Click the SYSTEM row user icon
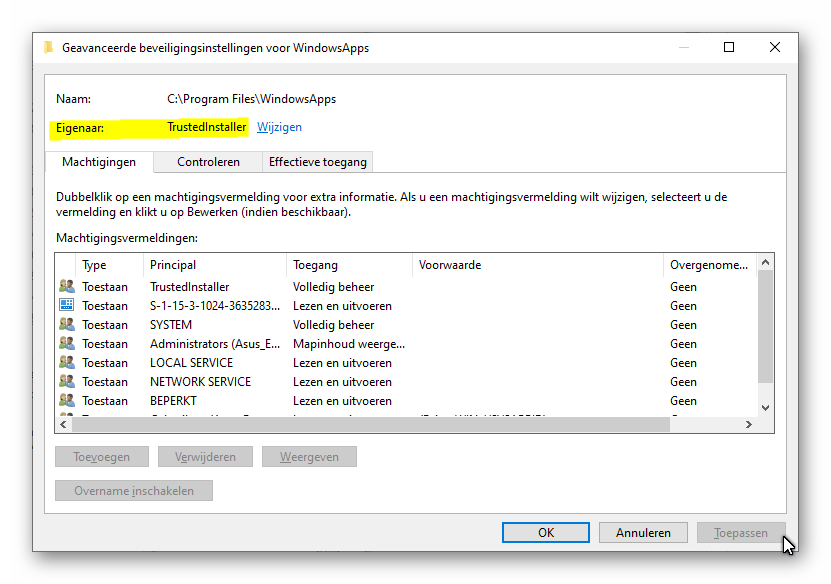The width and height of the screenshot is (831, 584). coord(67,324)
